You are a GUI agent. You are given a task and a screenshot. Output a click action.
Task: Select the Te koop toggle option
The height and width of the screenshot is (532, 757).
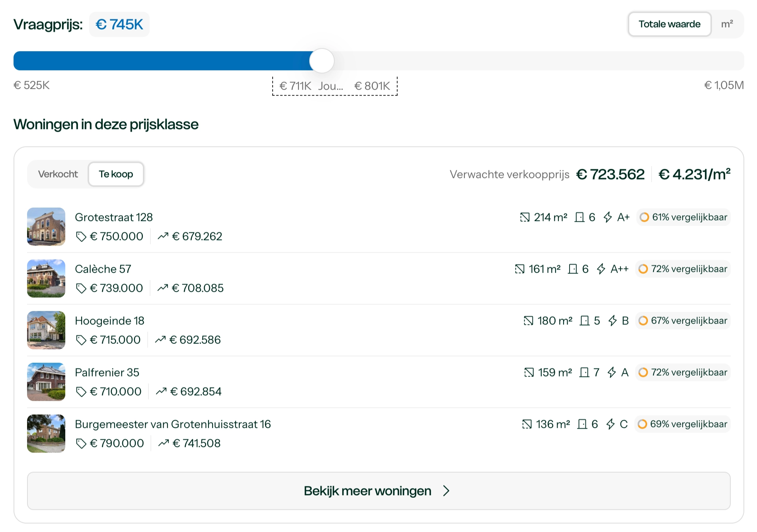click(116, 174)
